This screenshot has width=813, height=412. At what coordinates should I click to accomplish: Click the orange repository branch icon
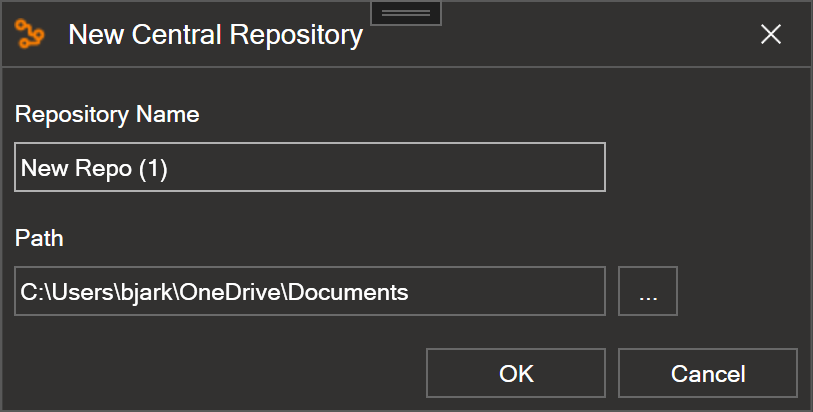(x=30, y=34)
